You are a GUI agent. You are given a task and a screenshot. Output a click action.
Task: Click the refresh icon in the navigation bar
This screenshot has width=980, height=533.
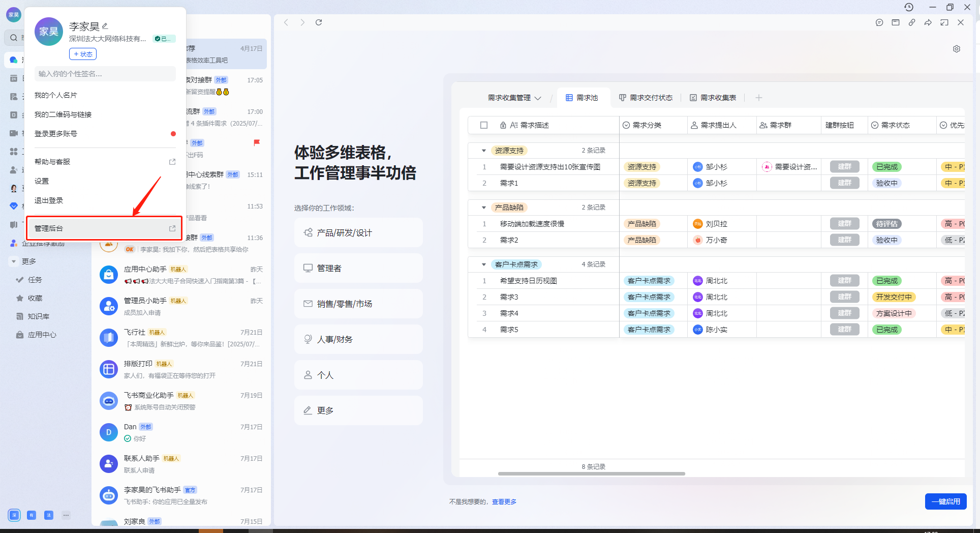coord(319,22)
